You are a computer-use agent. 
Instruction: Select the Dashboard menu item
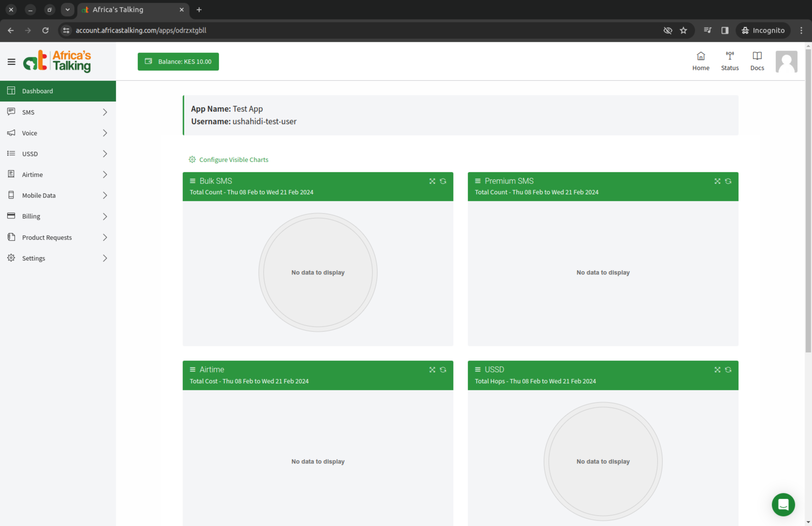point(58,91)
